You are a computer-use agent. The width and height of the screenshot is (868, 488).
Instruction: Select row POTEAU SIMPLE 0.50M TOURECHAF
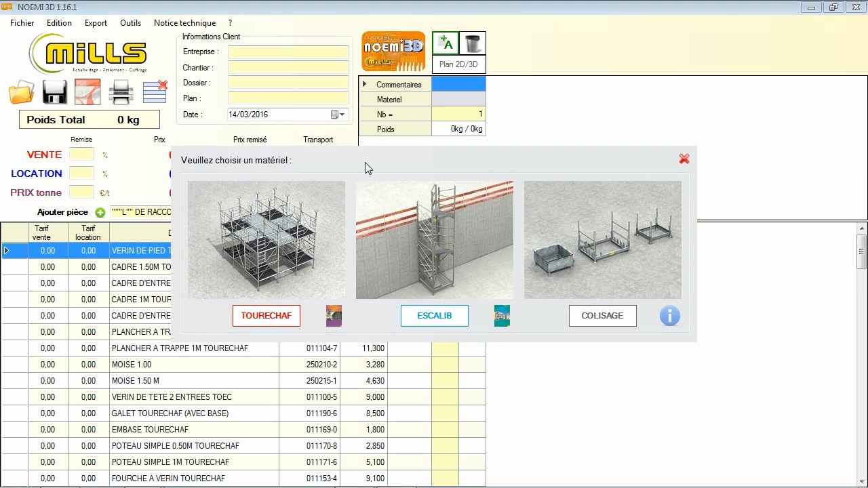point(243,446)
